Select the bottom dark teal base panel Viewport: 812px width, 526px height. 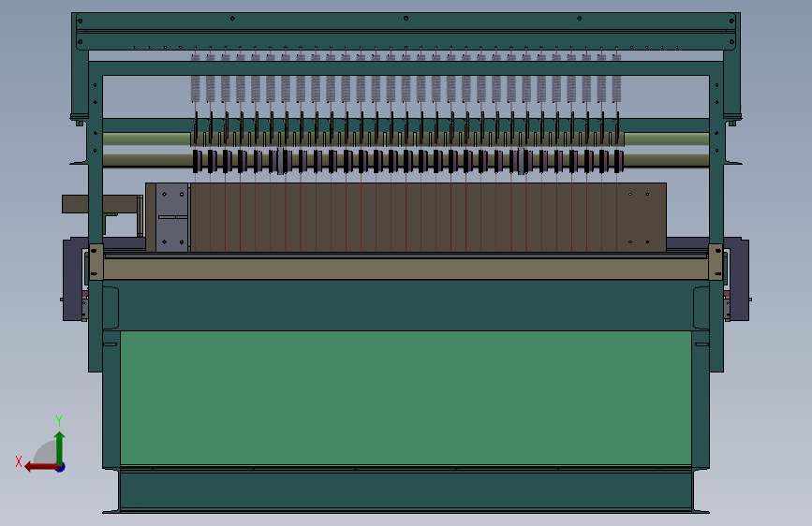406,489
